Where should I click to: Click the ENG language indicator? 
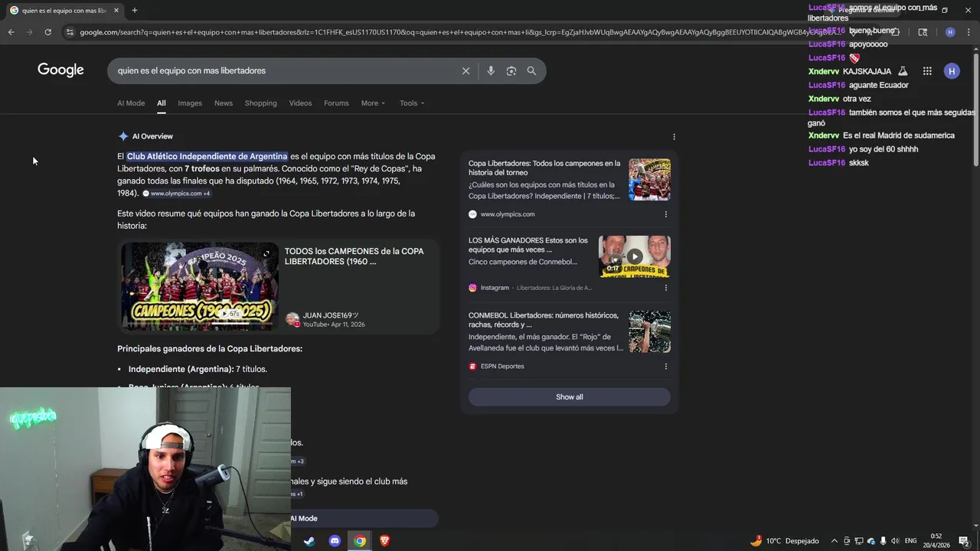(x=910, y=541)
